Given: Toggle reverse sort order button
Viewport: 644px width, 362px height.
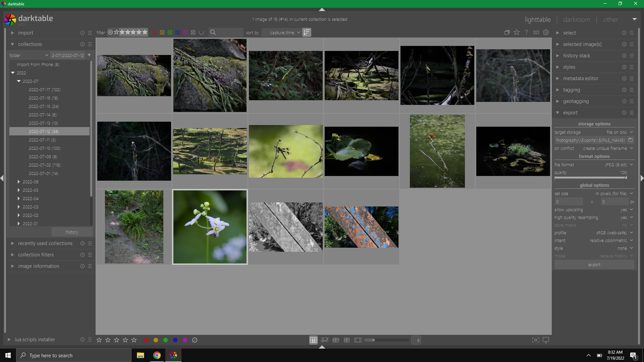Looking at the screenshot, I should [x=307, y=33].
